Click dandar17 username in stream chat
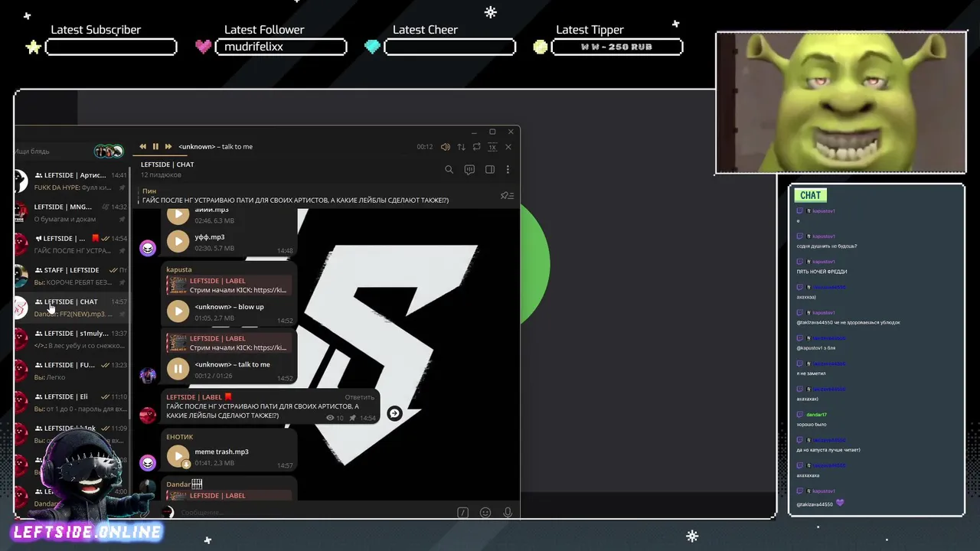 [x=816, y=415]
